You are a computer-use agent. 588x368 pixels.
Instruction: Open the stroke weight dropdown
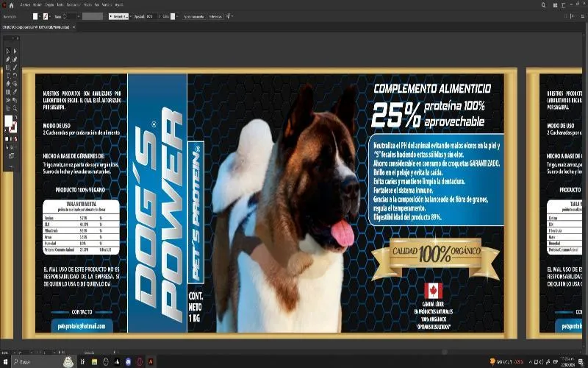79,16
